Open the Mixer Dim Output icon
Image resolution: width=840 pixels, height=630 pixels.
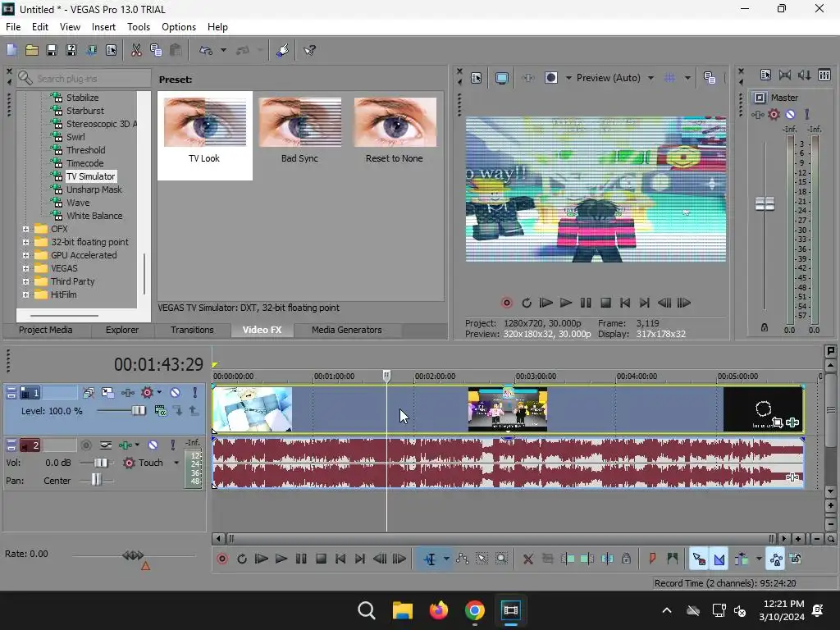tap(804, 75)
